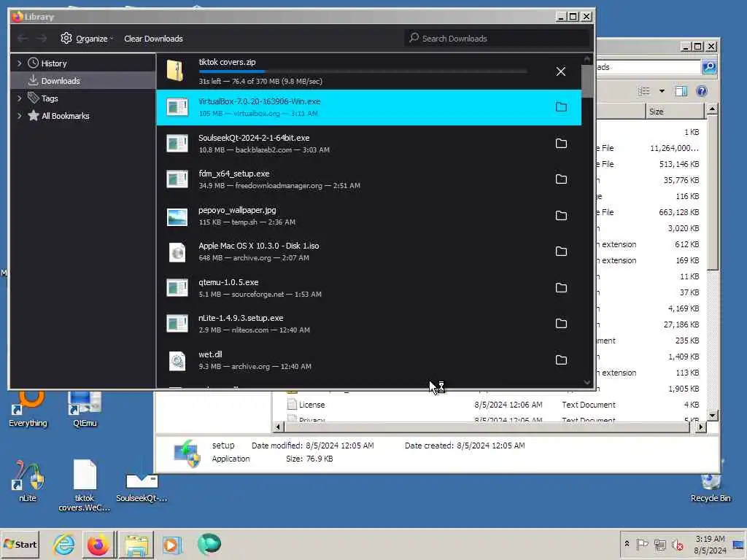The width and height of the screenshot is (747, 560).
Task: Select Downloads in the Library sidebar
Action: [83, 81]
